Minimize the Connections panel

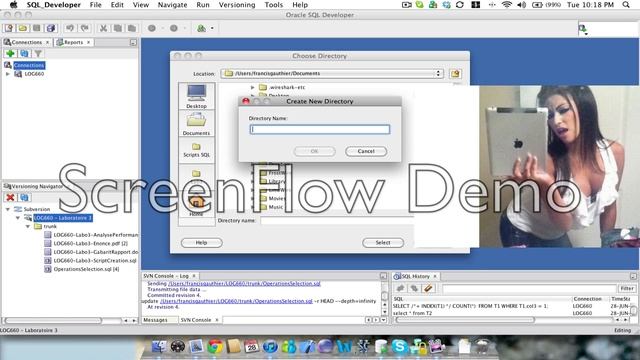pyautogui.click(x=133, y=42)
